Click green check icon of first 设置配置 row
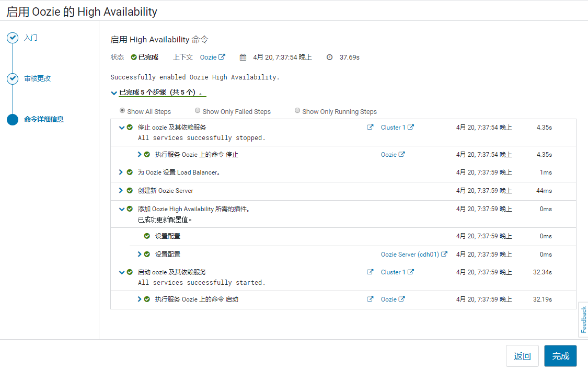Image resolution: width=588 pixels, height=370 pixels. (x=147, y=236)
